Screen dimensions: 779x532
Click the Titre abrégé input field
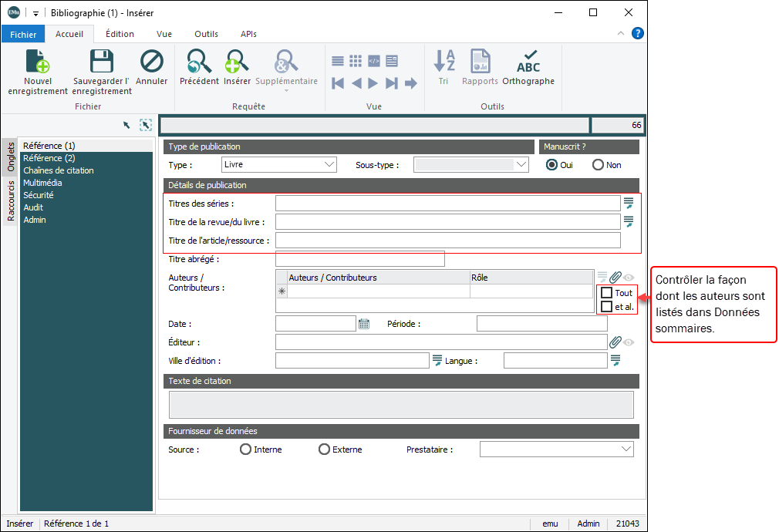[359, 260]
